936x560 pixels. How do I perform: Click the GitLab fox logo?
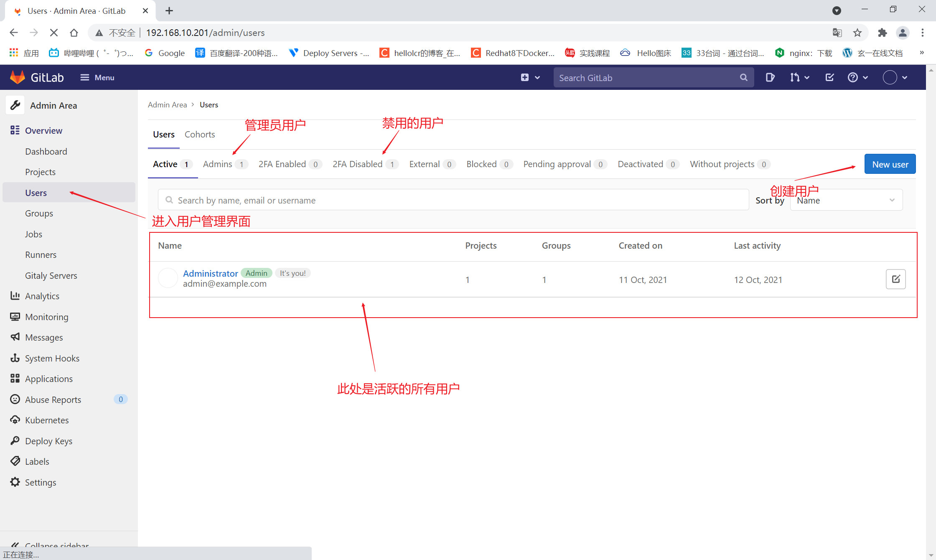[x=18, y=77]
